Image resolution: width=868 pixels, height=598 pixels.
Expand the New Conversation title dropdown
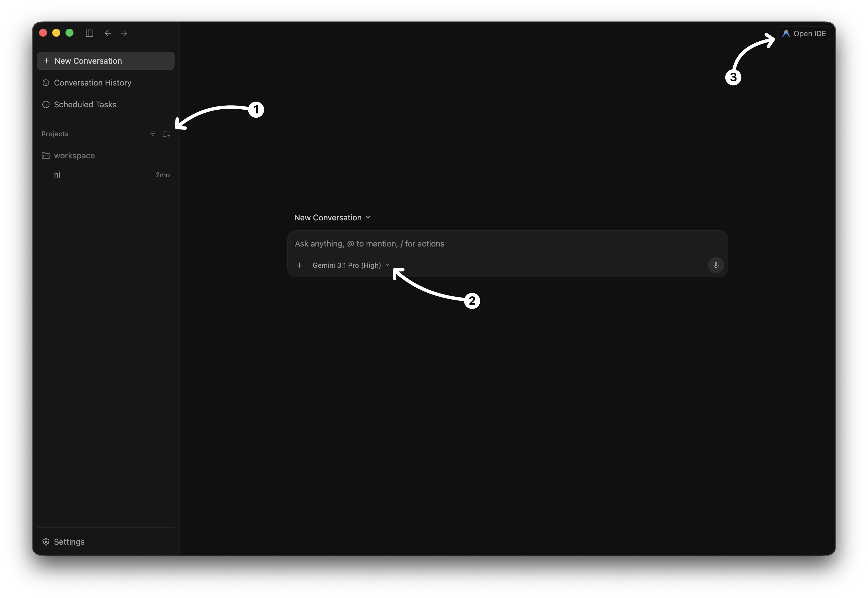(x=332, y=218)
